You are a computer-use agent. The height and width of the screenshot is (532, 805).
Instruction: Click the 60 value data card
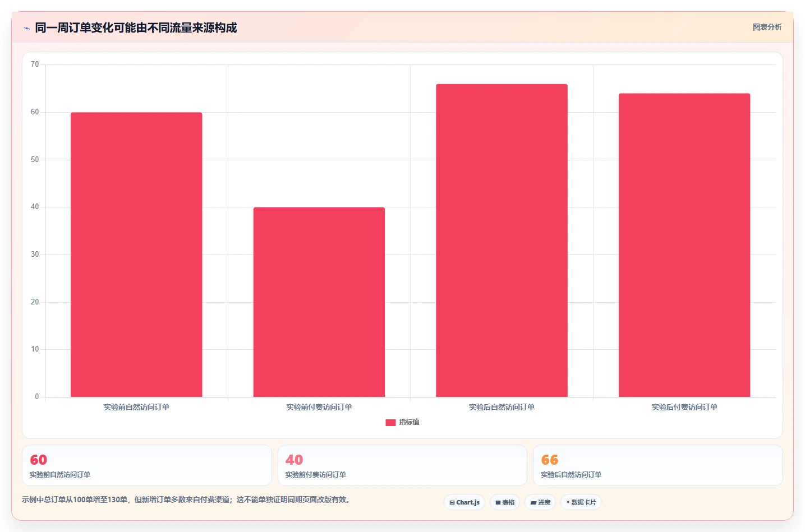click(x=147, y=465)
